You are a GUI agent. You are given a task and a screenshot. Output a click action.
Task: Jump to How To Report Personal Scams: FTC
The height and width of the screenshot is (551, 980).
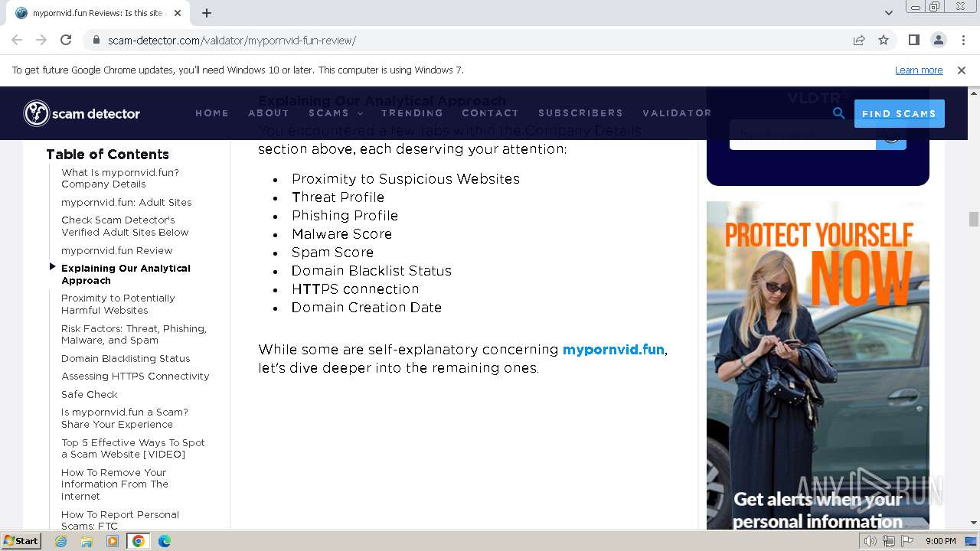pos(120,520)
